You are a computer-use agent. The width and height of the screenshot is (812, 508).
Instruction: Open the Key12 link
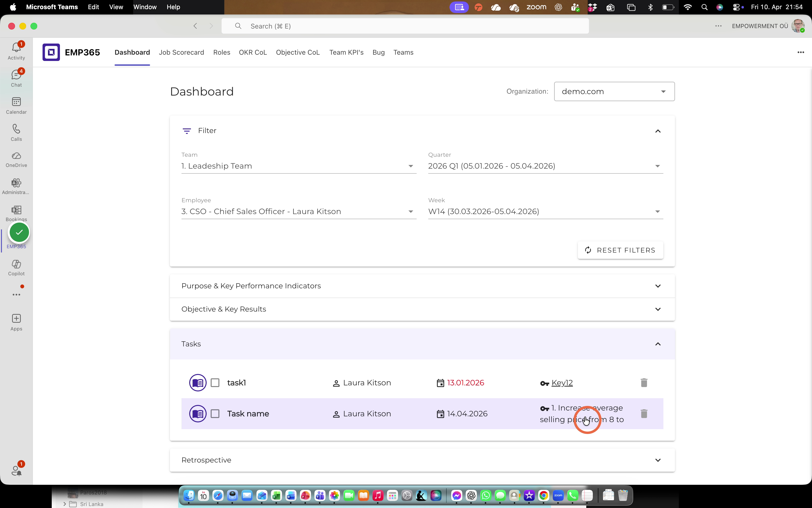tap(562, 383)
